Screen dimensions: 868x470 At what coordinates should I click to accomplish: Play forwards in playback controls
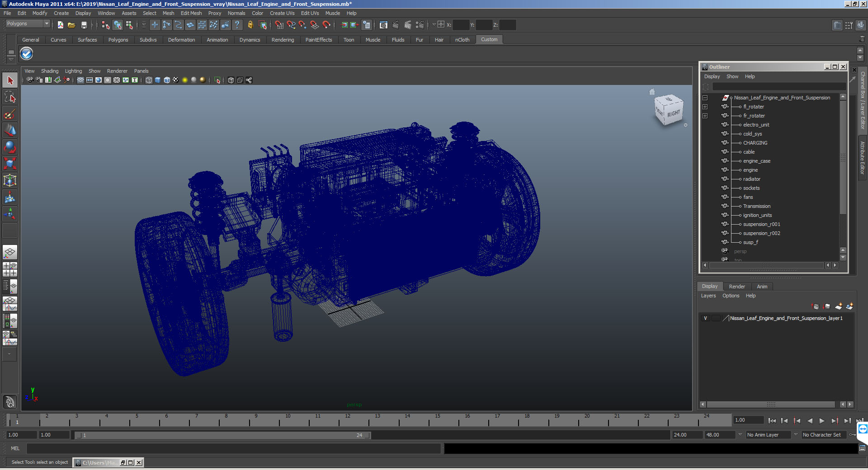click(x=822, y=421)
